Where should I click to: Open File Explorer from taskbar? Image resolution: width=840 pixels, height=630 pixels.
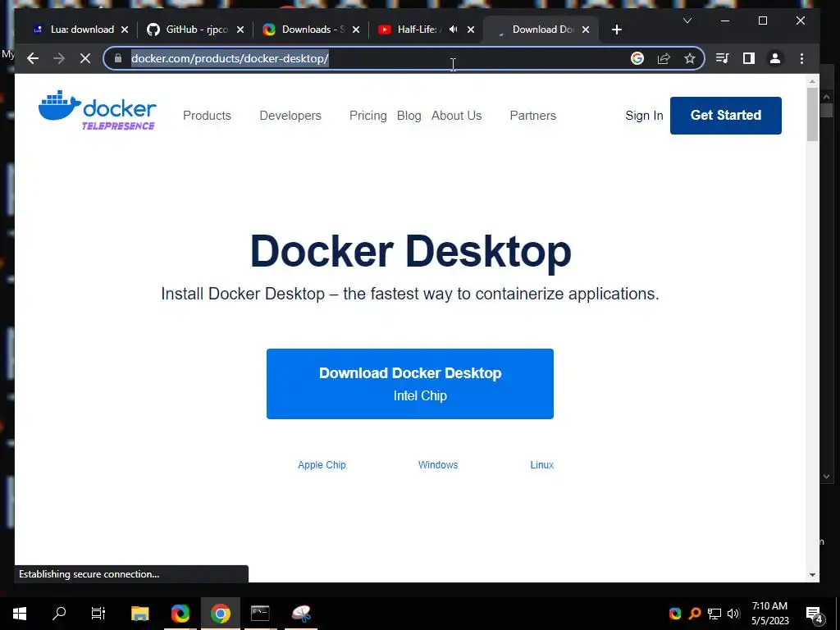tap(139, 614)
